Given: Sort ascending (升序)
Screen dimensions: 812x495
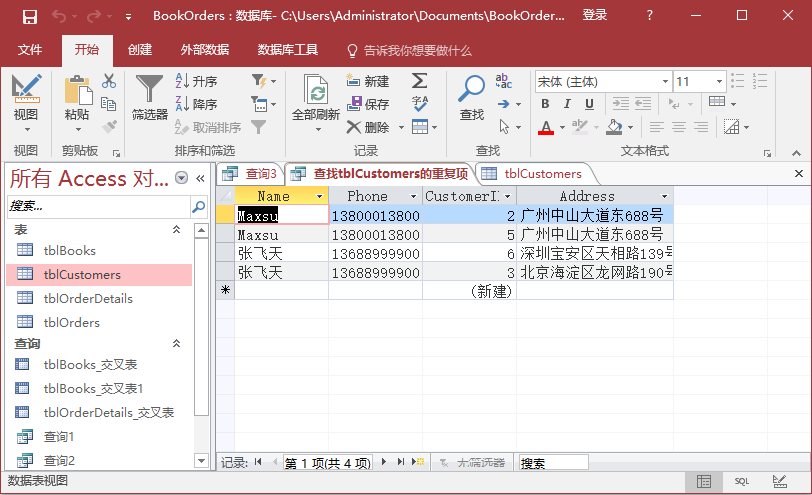Looking at the screenshot, I should (196, 81).
